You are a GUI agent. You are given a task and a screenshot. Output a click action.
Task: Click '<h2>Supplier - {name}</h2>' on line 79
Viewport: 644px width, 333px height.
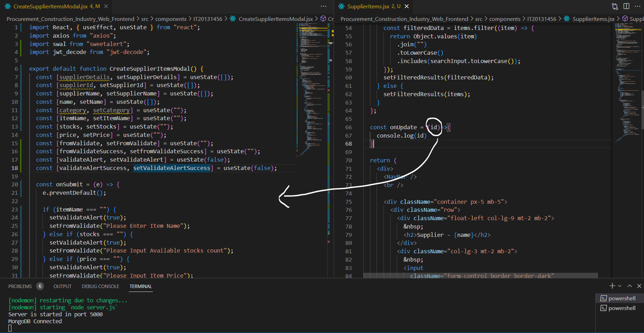[447, 235]
